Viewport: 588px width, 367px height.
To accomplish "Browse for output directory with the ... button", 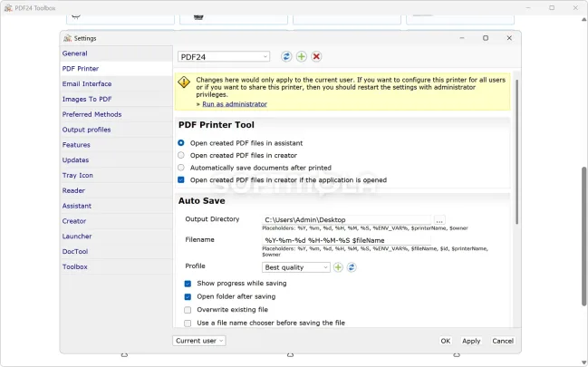I will pos(439,220).
